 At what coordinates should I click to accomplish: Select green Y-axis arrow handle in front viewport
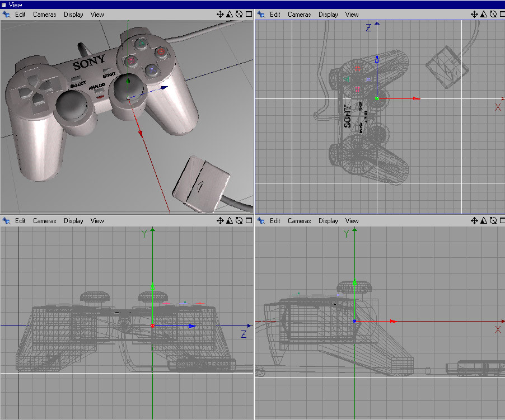pos(354,282)
